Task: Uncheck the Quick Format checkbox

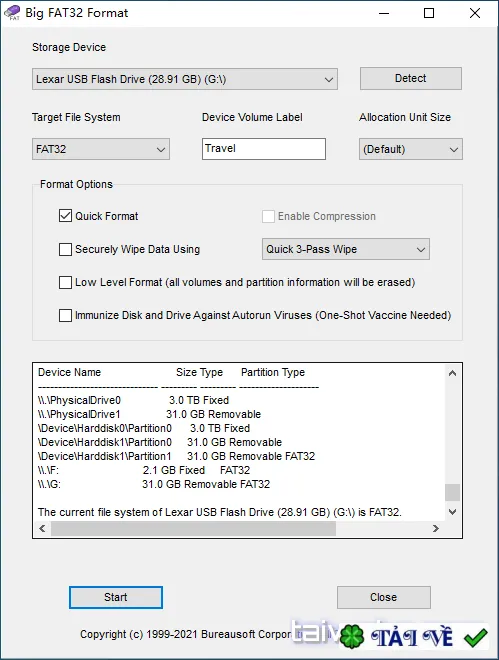Action: (65, 216)
